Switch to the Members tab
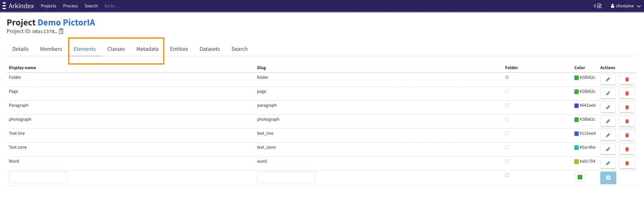Viewport: 644px width, 214px height. (51, 49)
